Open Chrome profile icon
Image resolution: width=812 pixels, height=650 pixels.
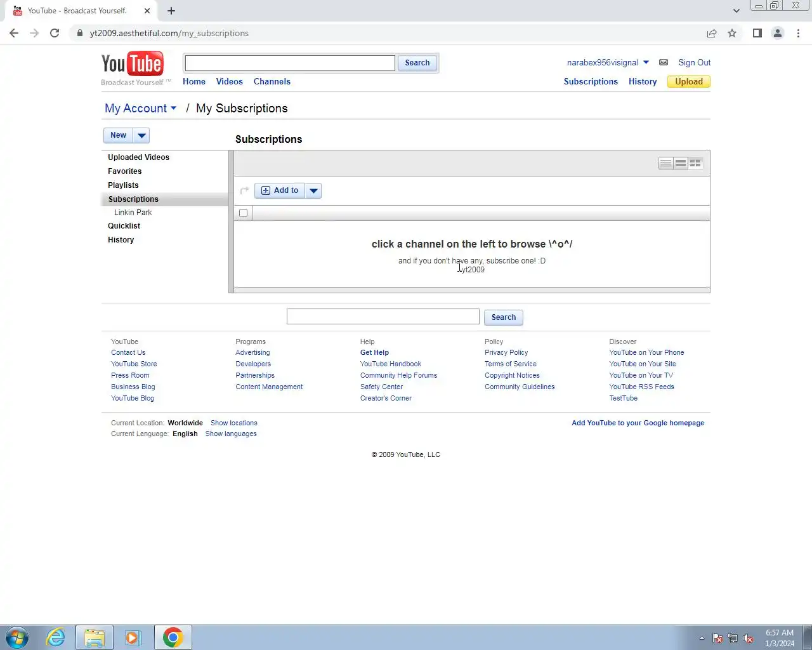777,33
